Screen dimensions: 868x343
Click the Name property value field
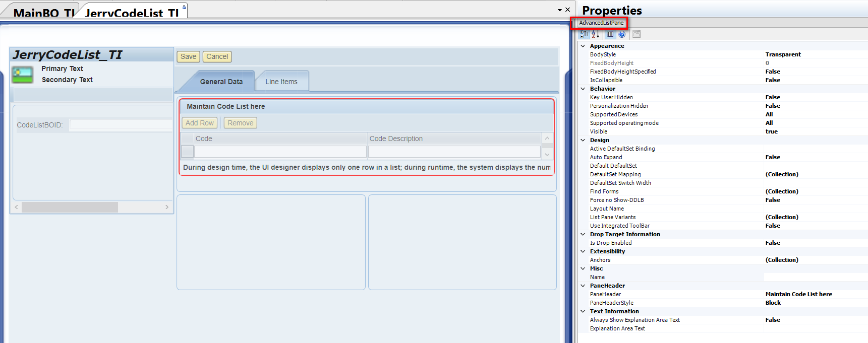[x=815, y=277]
